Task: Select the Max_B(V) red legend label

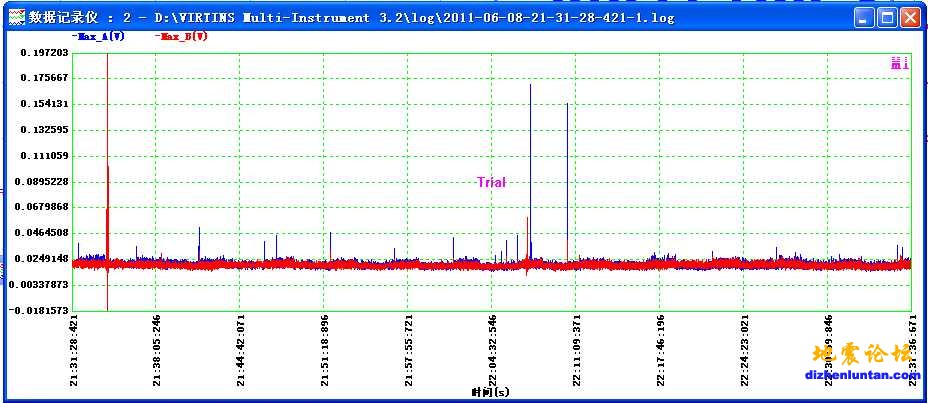Action: (x=181, y=36)
